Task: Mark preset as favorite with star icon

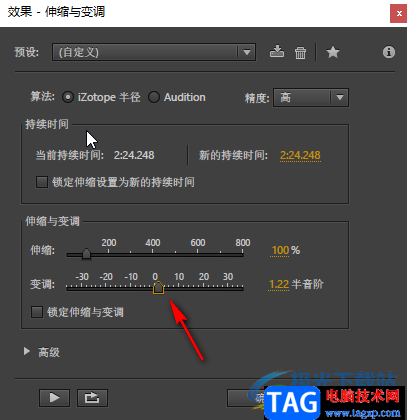Action: (333, 52)
